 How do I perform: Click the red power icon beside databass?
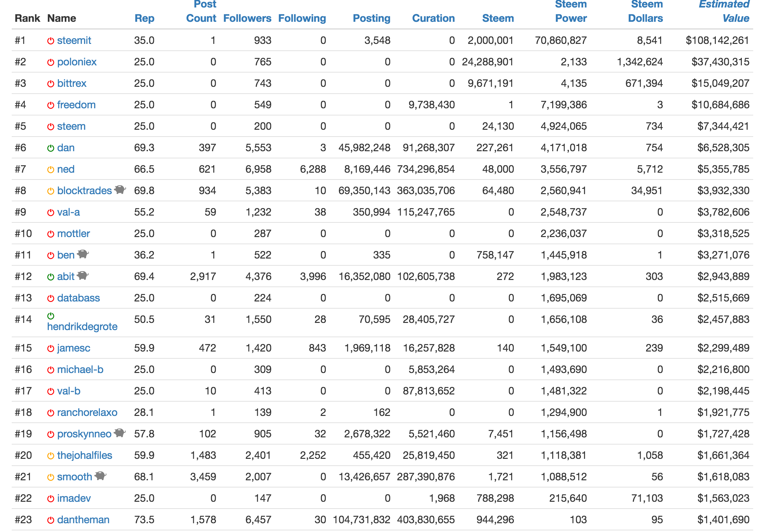[50, 299]
